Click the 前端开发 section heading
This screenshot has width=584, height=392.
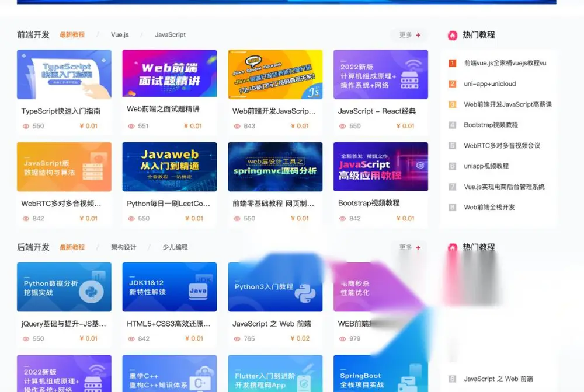click(x=33, y=34)
